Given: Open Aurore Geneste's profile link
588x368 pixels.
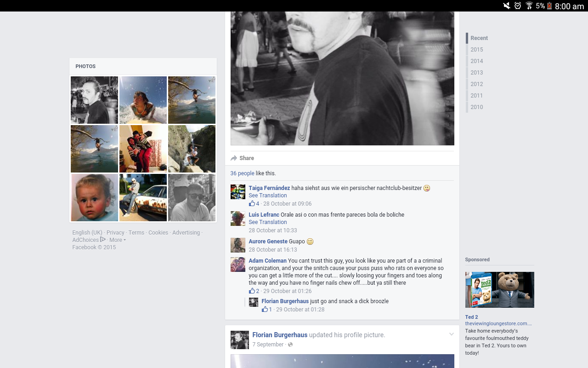Looking at the screenshot, I should pyautogui.click(x=268, y=241).
